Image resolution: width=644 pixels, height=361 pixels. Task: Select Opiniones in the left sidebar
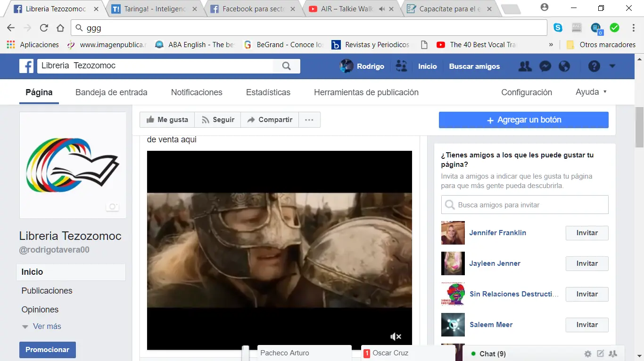point(40,310)
